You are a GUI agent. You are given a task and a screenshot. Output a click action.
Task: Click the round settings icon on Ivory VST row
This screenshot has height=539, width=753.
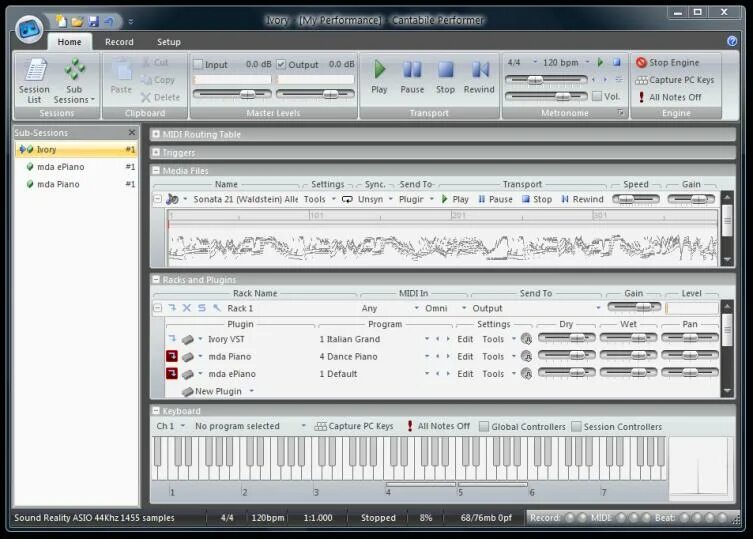(527, 339)
